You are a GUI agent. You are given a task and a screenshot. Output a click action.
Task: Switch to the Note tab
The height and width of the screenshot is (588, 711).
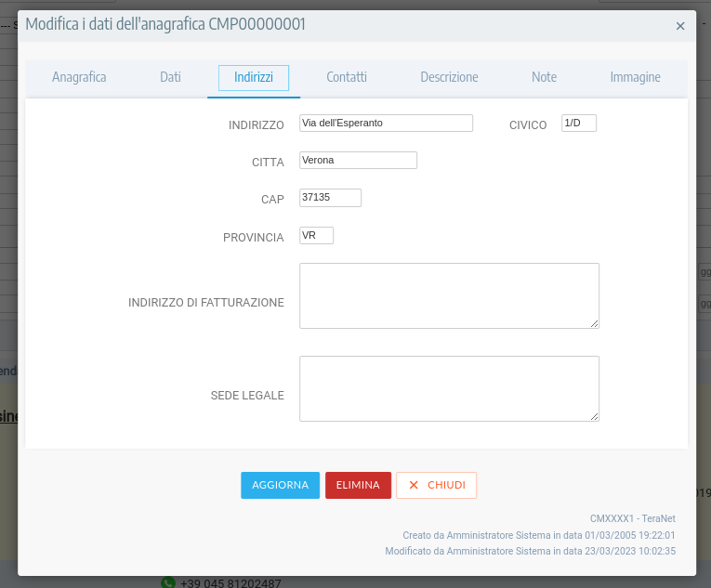[544, 77]
